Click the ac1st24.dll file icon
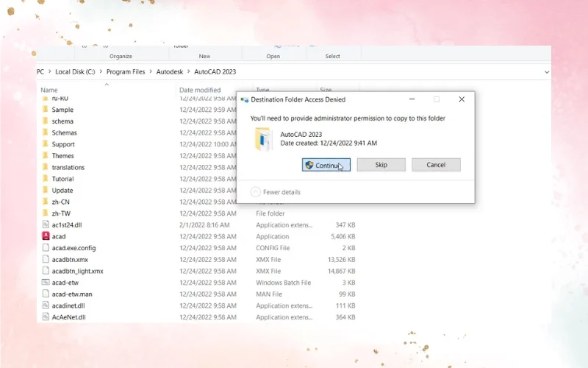Viewport: 588px width, 368px height. pos(46,224)
